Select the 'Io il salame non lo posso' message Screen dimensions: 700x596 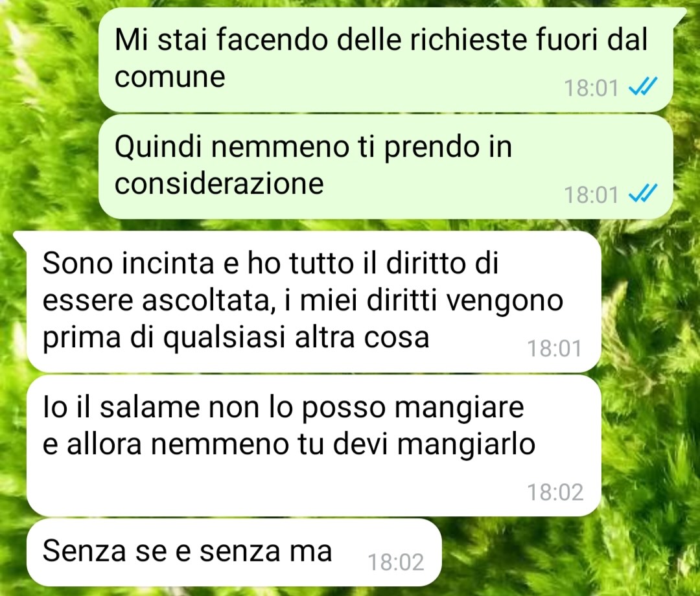tap(314, 446)
